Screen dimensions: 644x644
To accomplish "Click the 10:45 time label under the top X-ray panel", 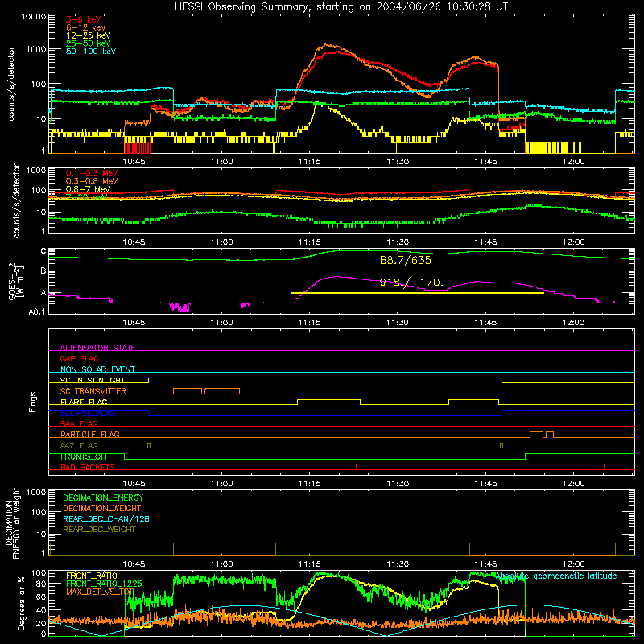I will tap(134, 162).
